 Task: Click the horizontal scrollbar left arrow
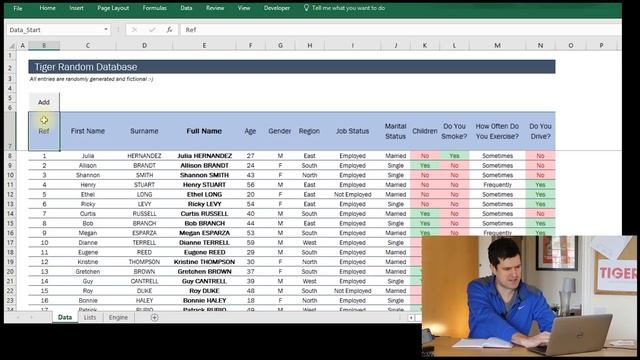pos(411,318)
